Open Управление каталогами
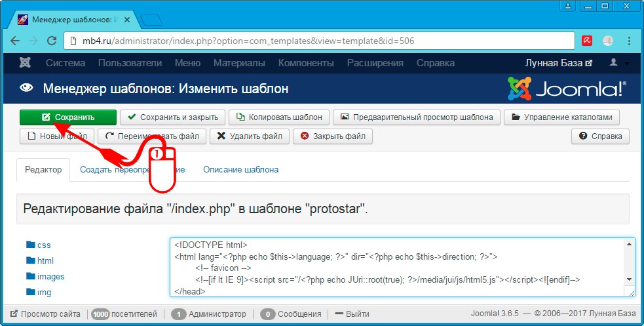 (561, 117)
